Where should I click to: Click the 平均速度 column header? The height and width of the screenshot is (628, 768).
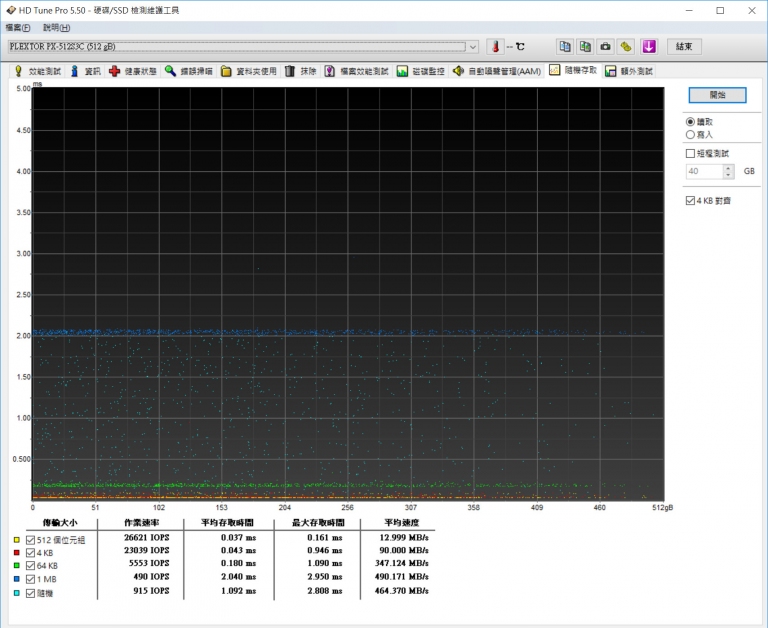[x=402, y=523]
